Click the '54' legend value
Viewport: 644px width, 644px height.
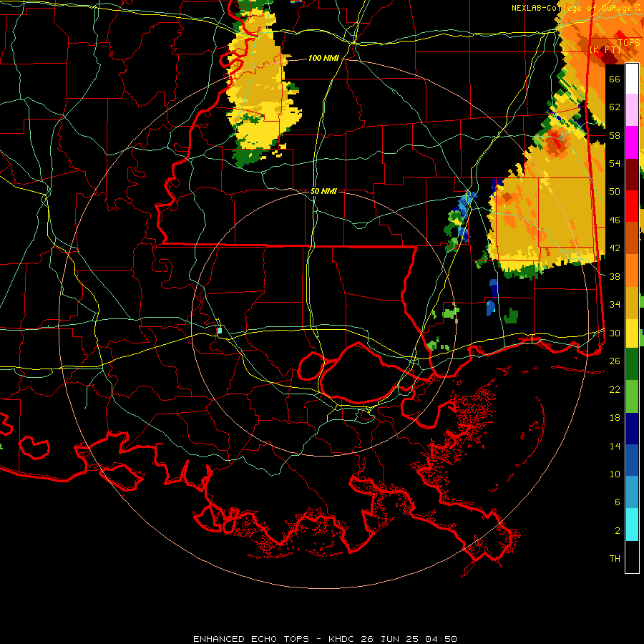pyautogui.click(x=615, y=163)
